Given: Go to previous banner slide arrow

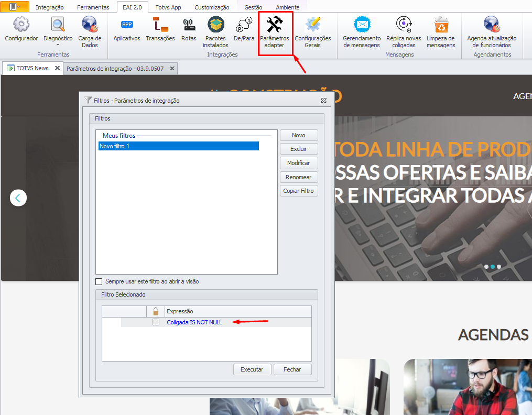Looking at the screenshot, I should click(18, 198).
